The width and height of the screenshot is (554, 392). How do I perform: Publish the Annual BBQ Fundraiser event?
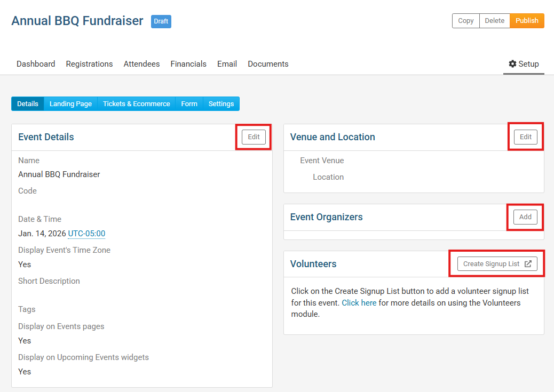pos(527,21)
